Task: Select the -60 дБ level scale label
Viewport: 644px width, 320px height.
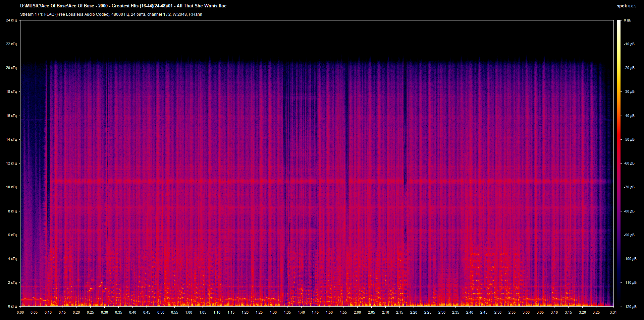Action: click(x=629, y=164)
